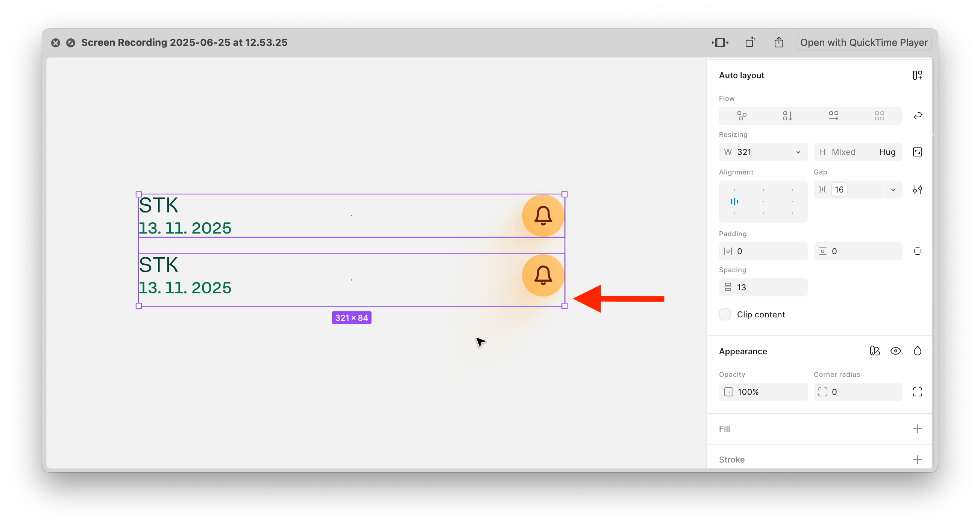Select the left-center alignment in grid
The height and width of the screenshot is (528, 980).
pyautogui.click(x=734, y=201)
